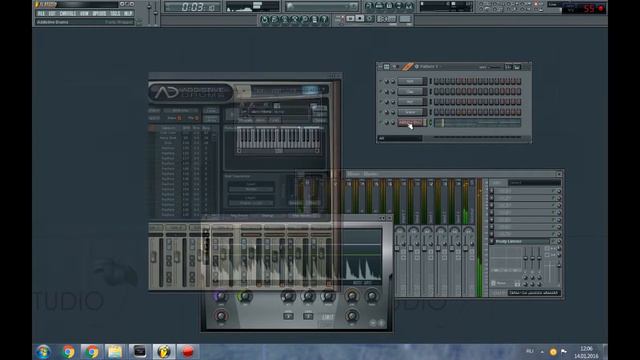Show hidden system tray icons

pyautogui.click(x=542, y=351)
